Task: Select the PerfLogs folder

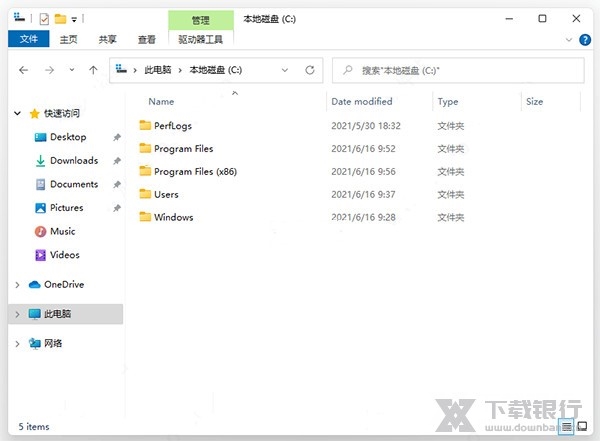Action: [173, 126]
